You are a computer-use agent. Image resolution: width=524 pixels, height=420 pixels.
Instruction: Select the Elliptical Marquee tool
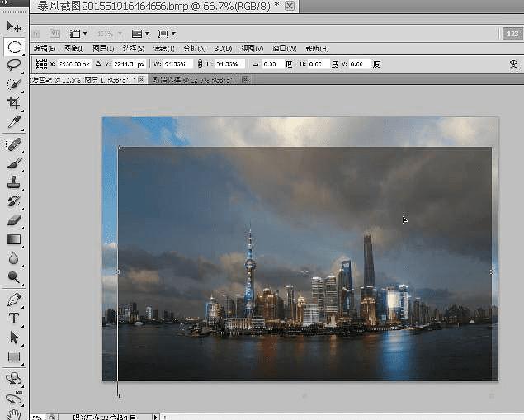tap(14, 46)
